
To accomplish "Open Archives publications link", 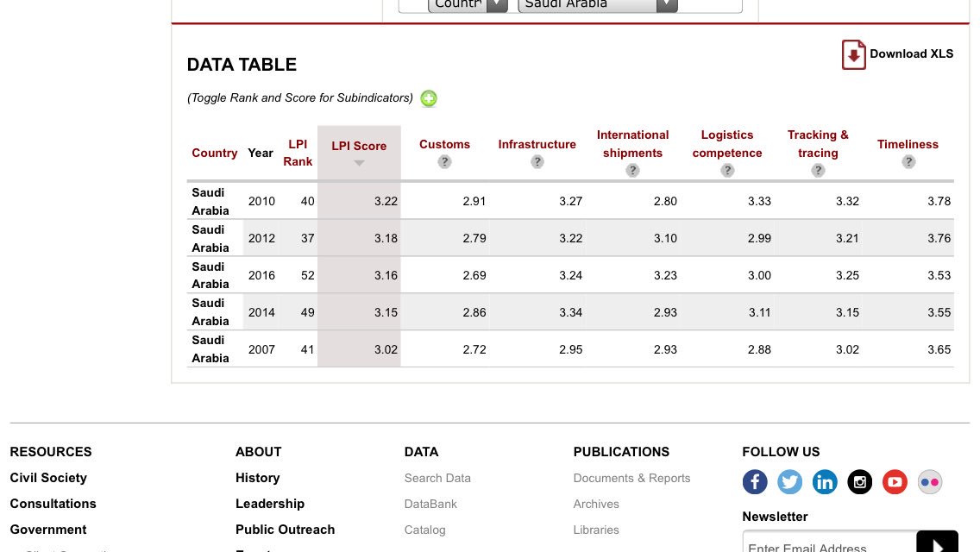I will [x=596, y=504].
